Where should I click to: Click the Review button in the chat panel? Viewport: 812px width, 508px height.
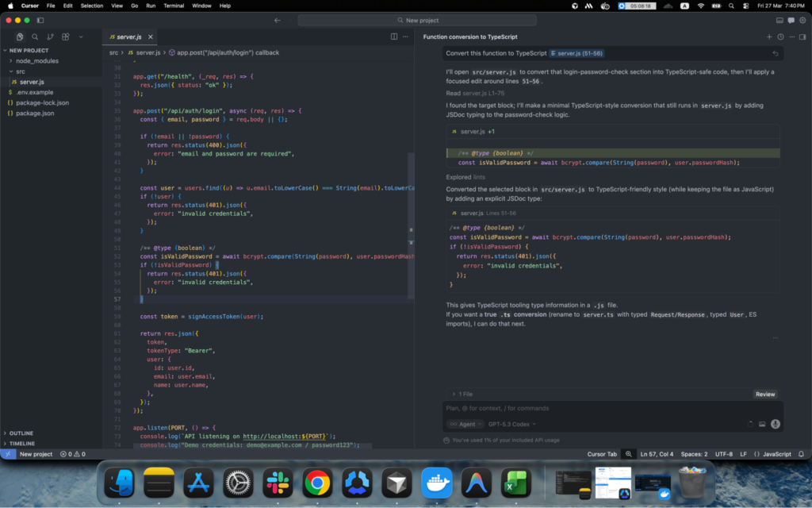point(764,394)
